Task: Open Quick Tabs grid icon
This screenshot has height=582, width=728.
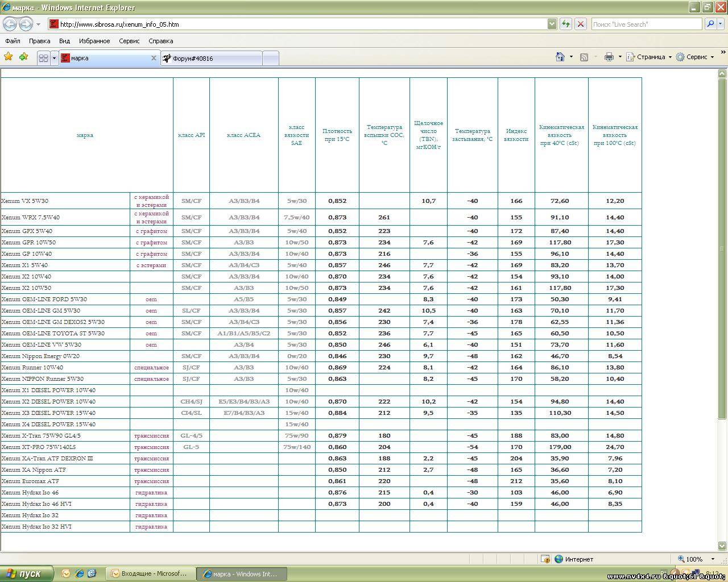Action: [43, 58]
